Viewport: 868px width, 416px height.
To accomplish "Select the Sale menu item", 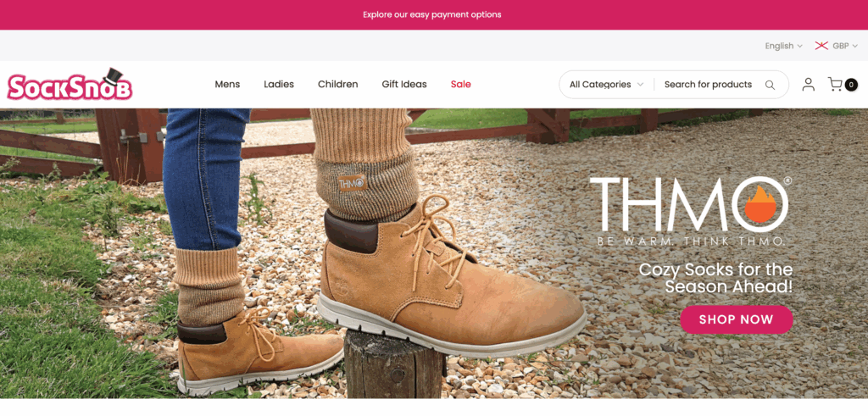I will [460, 84].
